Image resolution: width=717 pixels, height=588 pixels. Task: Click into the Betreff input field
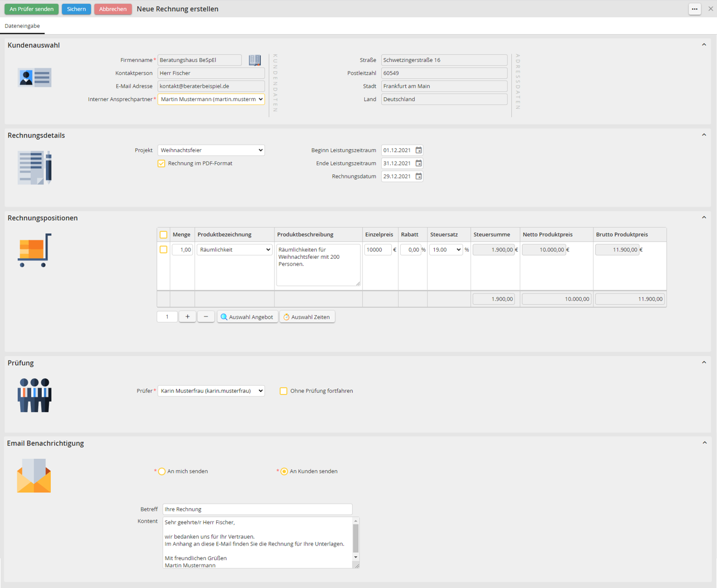pos(257,509)
